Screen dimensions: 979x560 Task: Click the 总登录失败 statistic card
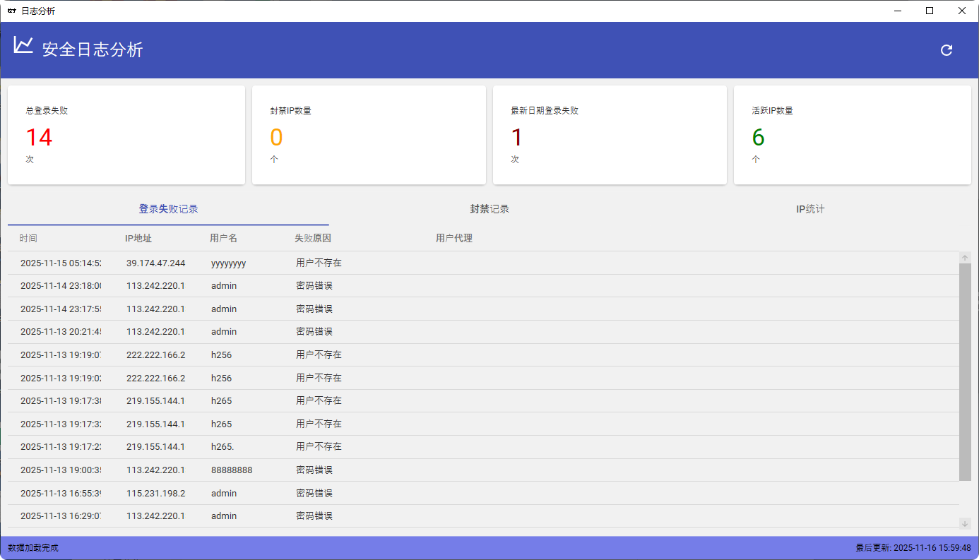[x=126, y=134]
